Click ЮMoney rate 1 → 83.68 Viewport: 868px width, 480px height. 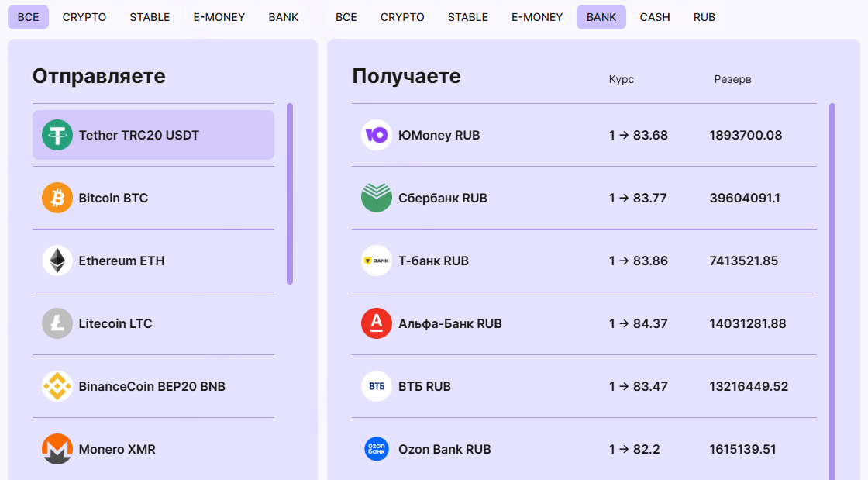pyautogui.click(x=639, y=135)
